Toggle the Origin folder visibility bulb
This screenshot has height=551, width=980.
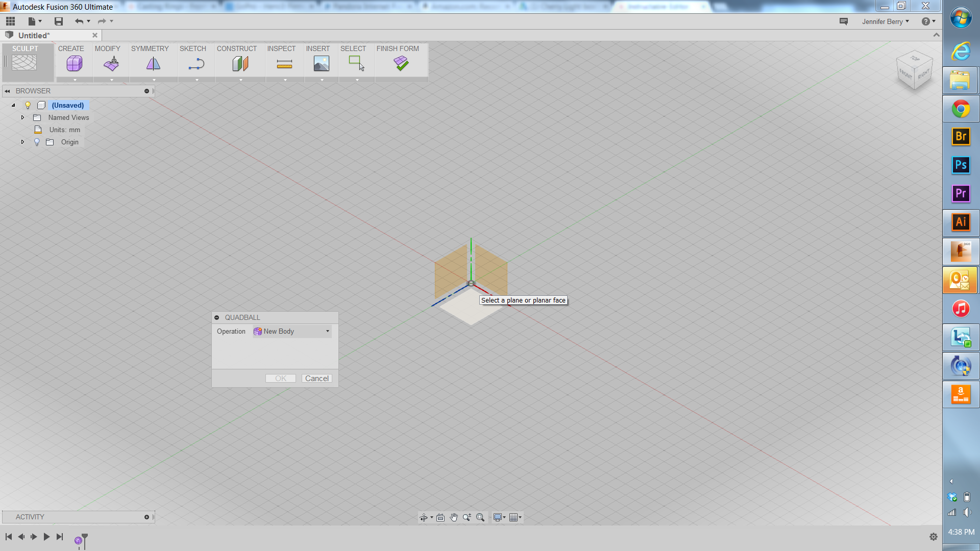37,142
